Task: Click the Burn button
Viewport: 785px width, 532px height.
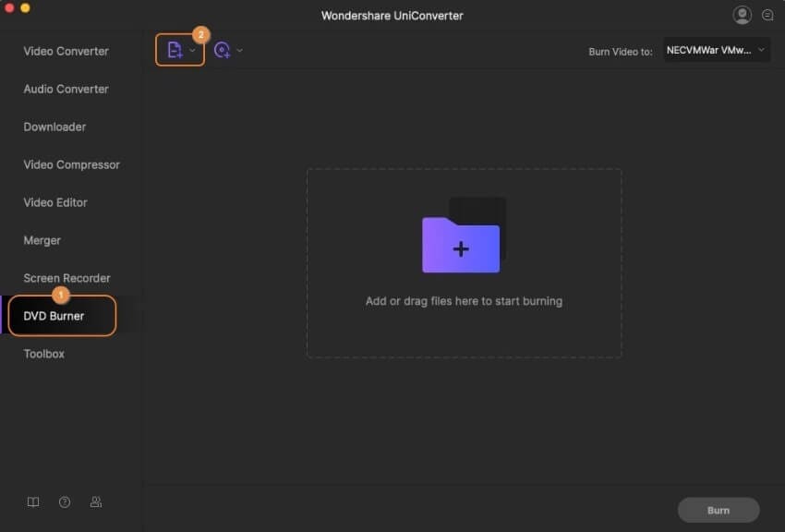Action: [719, 510]
